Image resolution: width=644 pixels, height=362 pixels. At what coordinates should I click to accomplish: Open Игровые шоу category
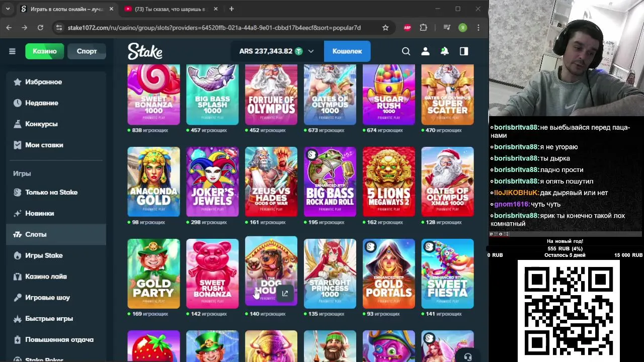tap(56, 298)
